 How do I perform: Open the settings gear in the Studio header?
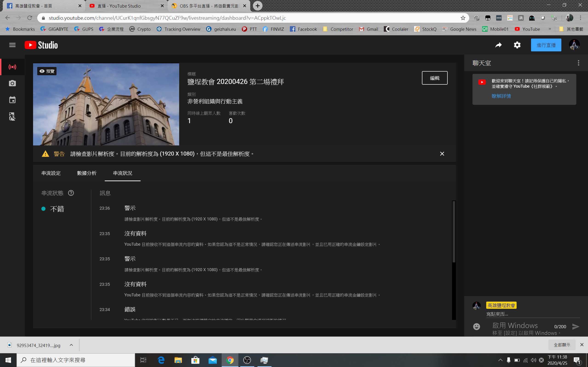point(517,45)
